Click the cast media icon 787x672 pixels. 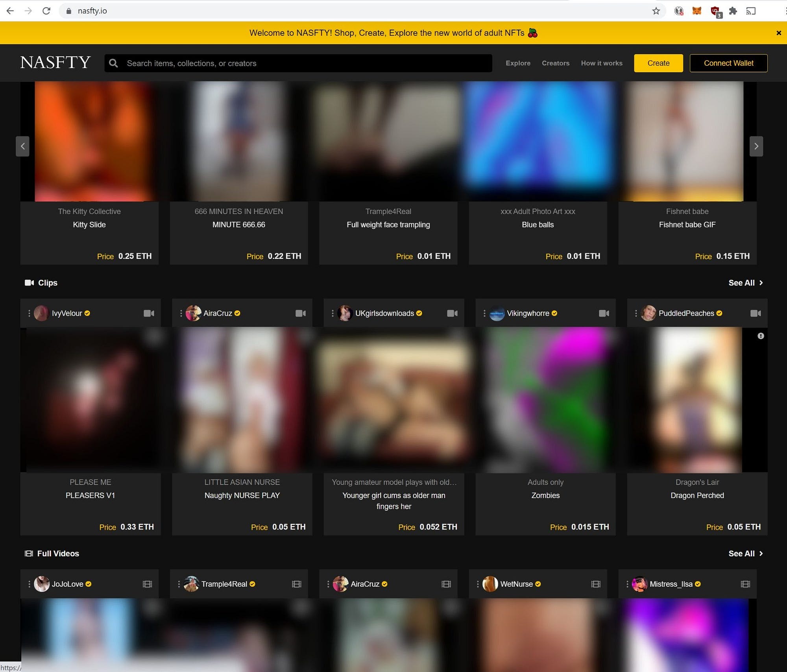pyautogui.click(x=751, y=11)
